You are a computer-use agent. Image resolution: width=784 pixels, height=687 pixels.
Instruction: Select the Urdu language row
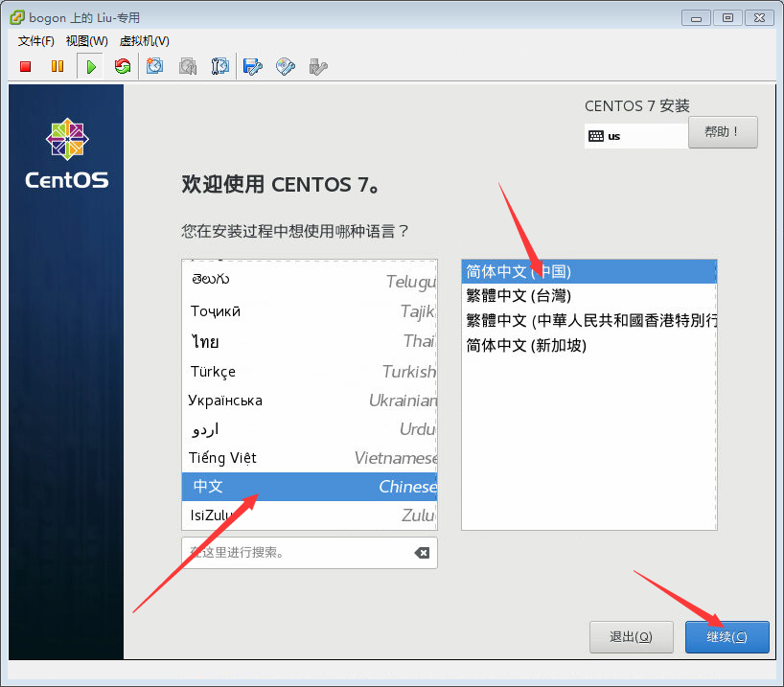[x=309, y=429]
